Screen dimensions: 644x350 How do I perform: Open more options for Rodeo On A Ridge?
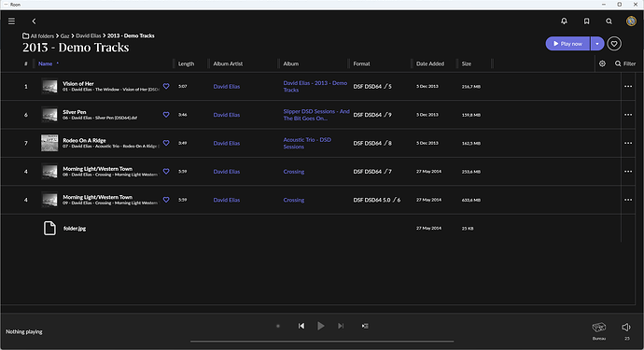[x=628, y=143]
